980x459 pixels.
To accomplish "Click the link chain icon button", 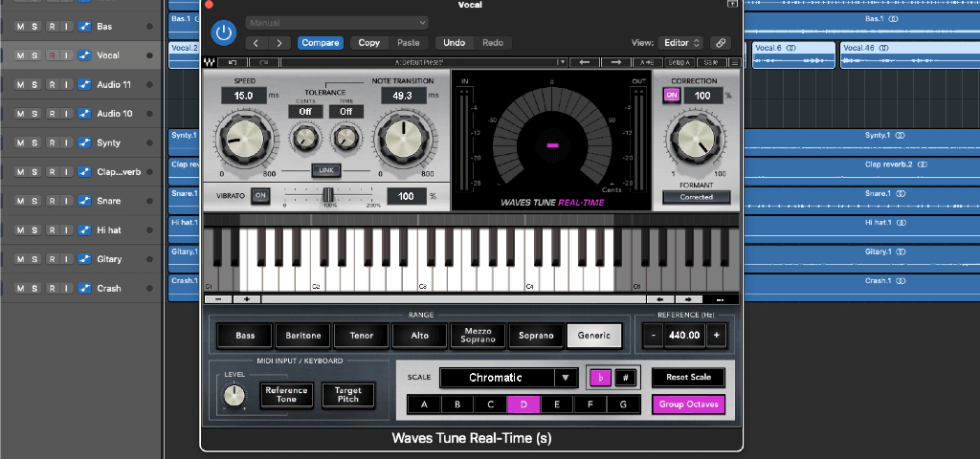I will [720, 43].
